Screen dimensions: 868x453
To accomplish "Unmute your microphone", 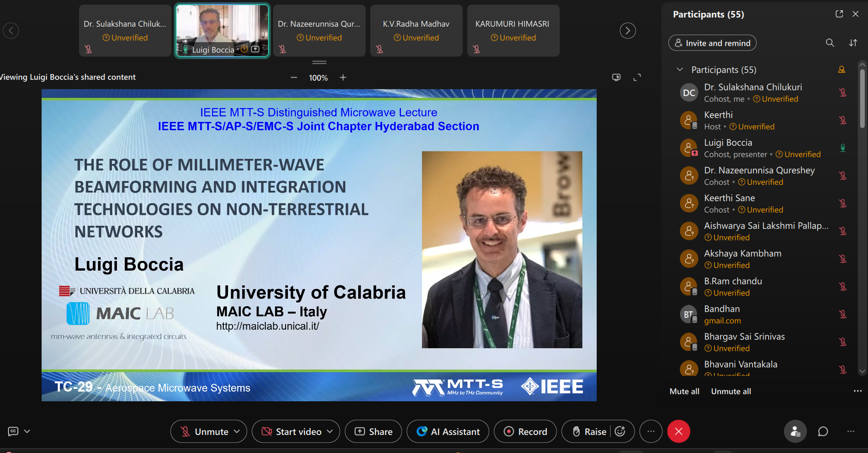I will [x=205, y=431].
